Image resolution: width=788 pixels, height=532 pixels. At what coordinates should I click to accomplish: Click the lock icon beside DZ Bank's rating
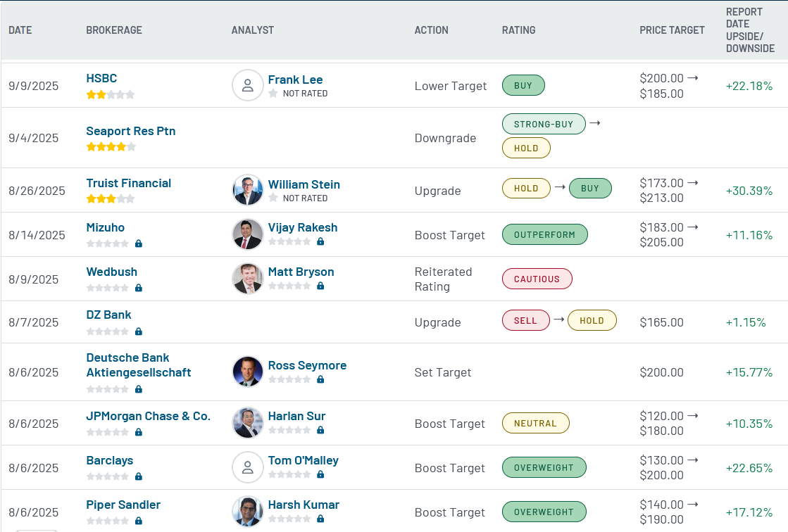tap(139, 331)
